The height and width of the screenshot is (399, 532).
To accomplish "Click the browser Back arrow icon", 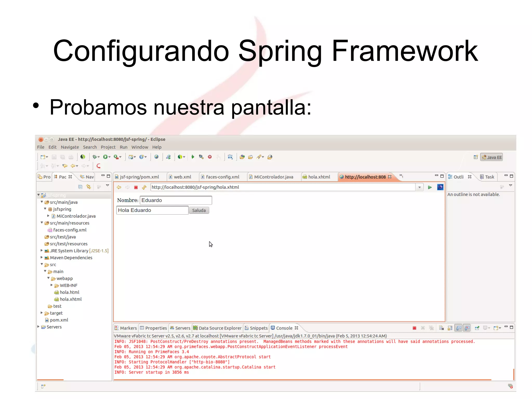I will click(119, 187).
